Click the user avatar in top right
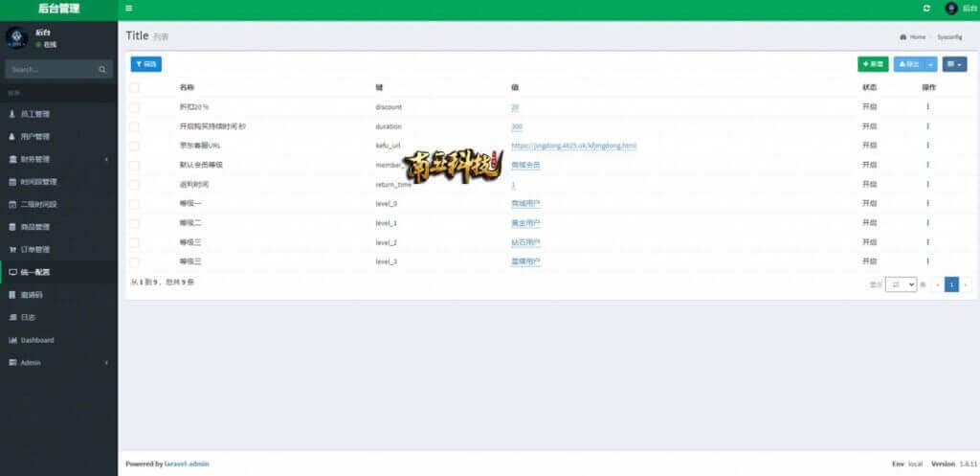 coord(951,9)
